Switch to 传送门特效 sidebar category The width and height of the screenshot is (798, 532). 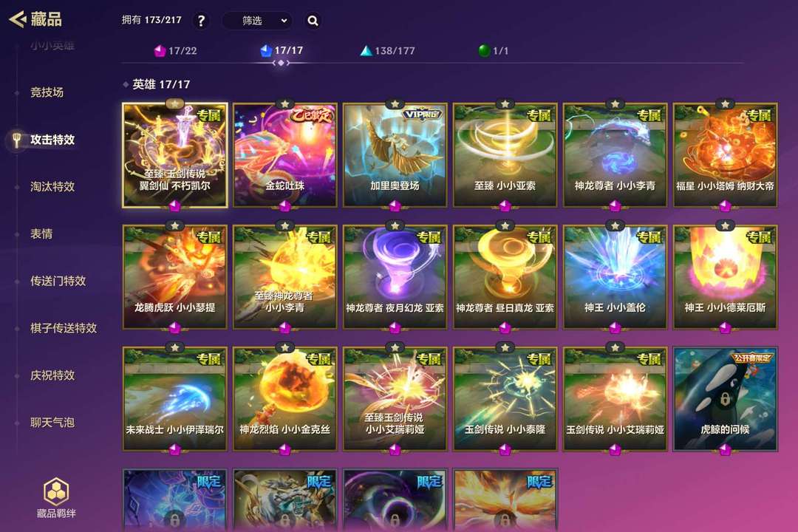point(58,281)
